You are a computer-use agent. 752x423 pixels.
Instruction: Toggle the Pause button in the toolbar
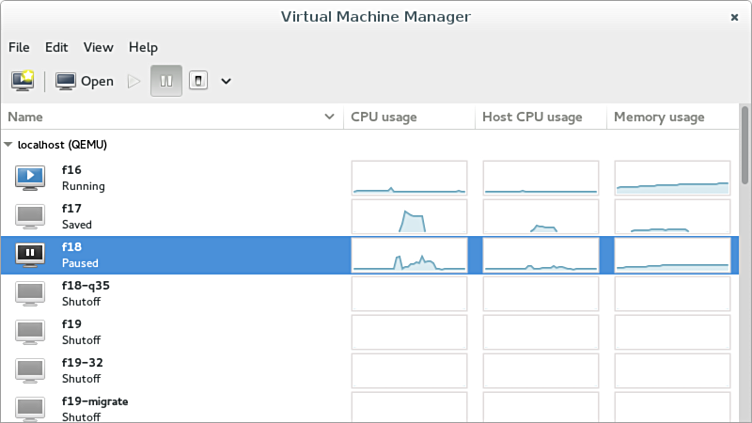(x=166, y=81)
